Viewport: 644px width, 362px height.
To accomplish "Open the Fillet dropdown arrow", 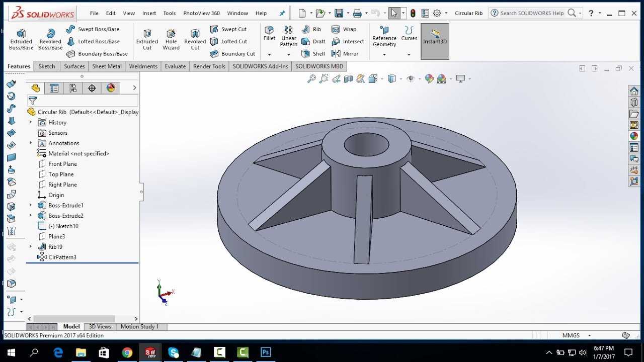I will click(x=269, y=54).
